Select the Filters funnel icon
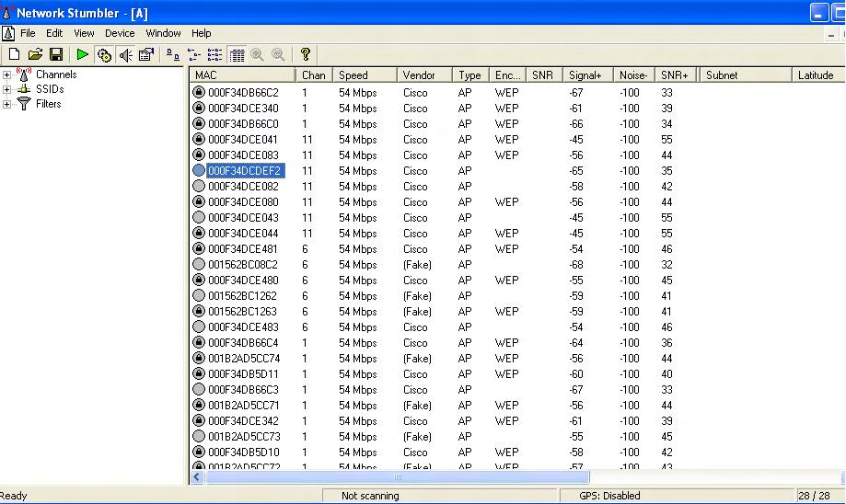This screenshot has width=846, height=504. [x=24, y=104]
